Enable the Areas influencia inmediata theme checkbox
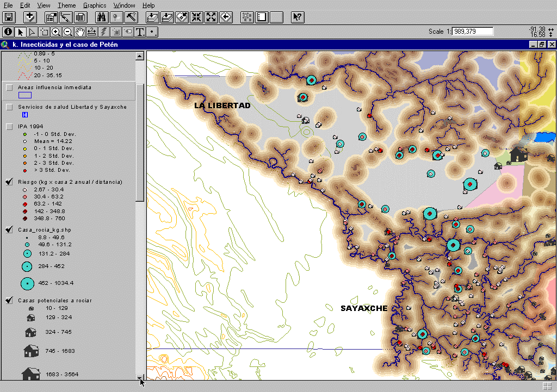 pos(9,88)
